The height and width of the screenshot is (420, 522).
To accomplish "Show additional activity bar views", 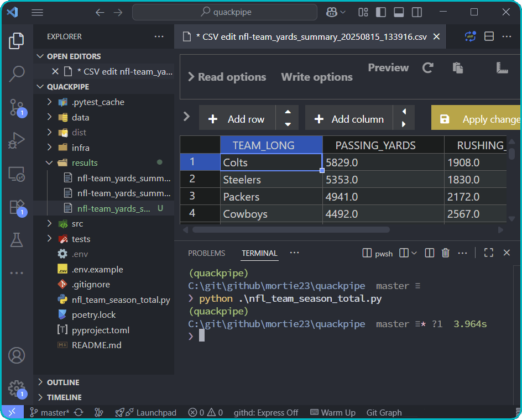I will click(17, 273).
